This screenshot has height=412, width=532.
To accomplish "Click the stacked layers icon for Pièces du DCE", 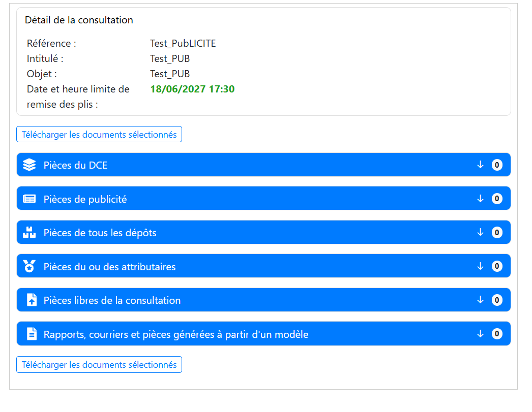I will [29, 165].
